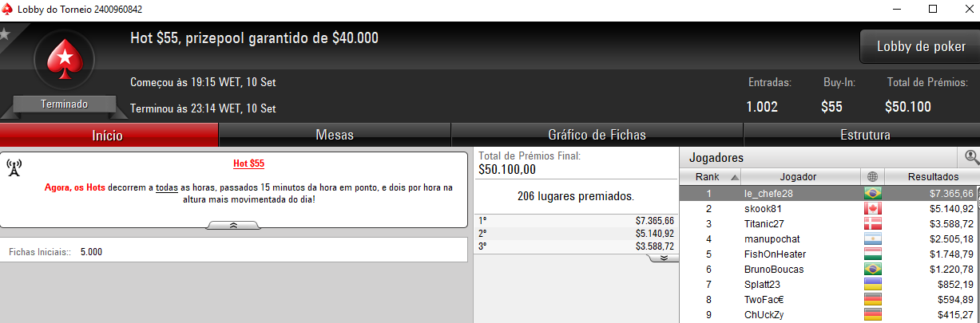The image size is (980, 323).
Task: Follow the Hot $55 red link
Action: click(248, 163)
